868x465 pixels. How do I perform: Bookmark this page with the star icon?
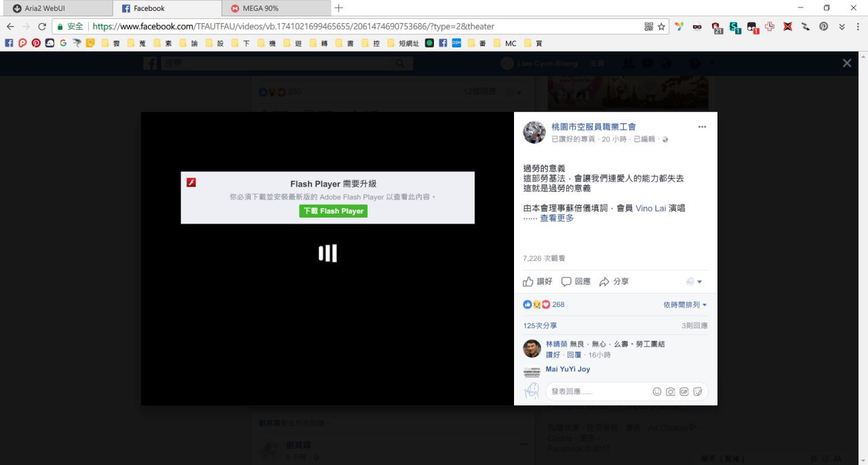pos(661,26)
